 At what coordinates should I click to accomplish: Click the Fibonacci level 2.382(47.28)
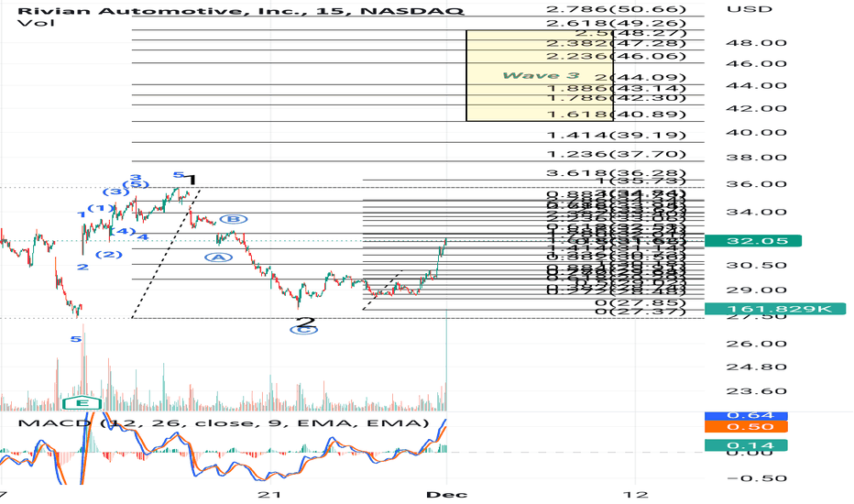coord(616,43)
